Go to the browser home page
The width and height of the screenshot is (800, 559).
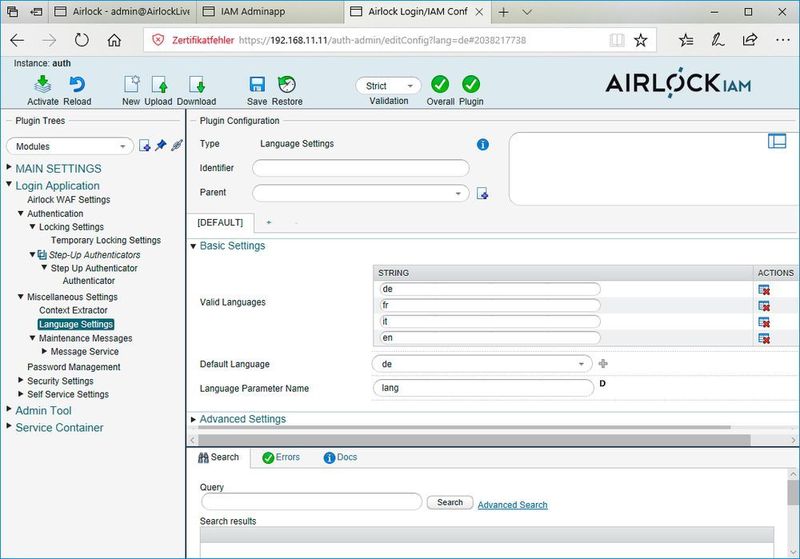[x=114, y=40]
